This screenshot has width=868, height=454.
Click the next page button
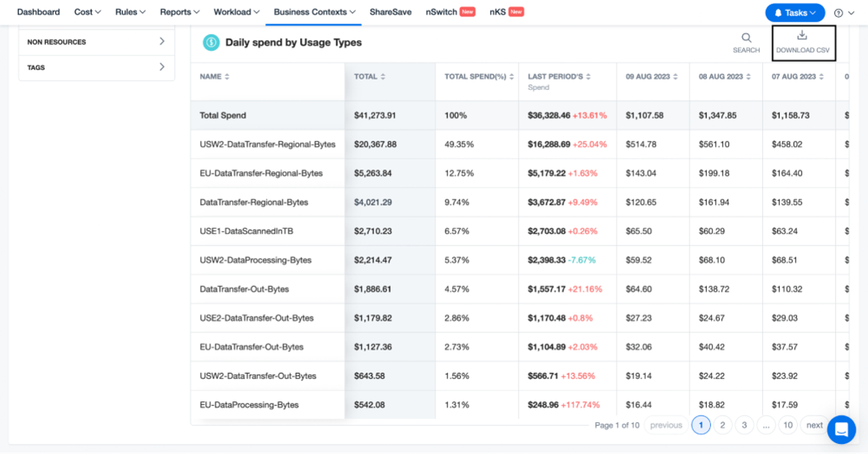(x=814, y=425)
